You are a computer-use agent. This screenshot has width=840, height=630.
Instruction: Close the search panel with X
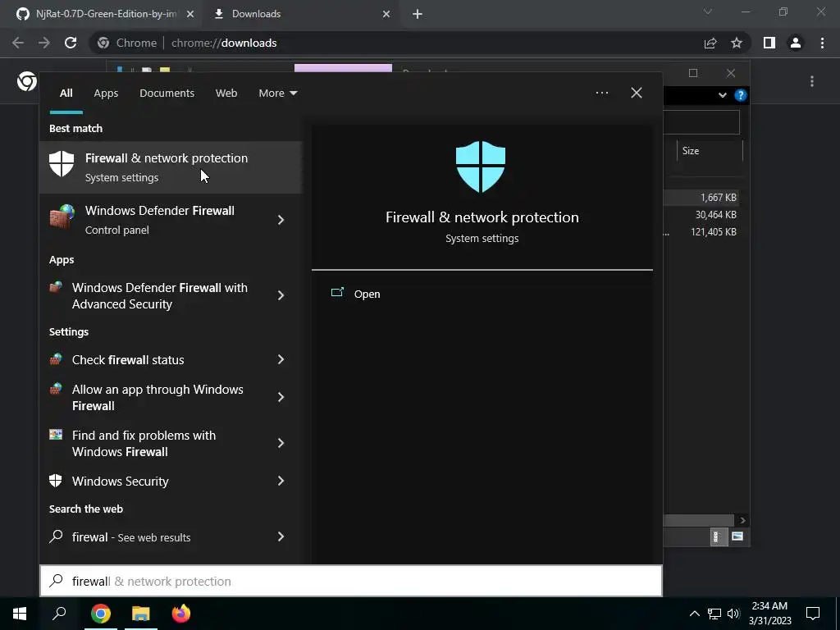coord(637,93)
